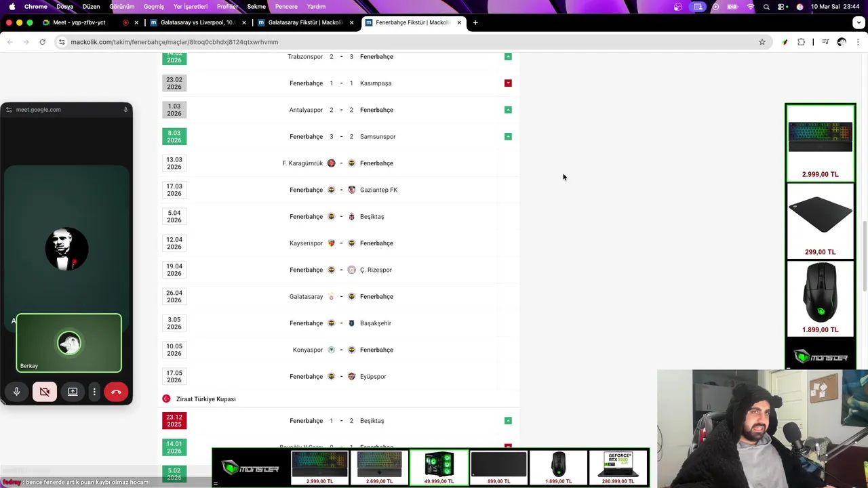868x488 pixels.
Task: Toggle camera off button in Meet
Action: point(45,391)
